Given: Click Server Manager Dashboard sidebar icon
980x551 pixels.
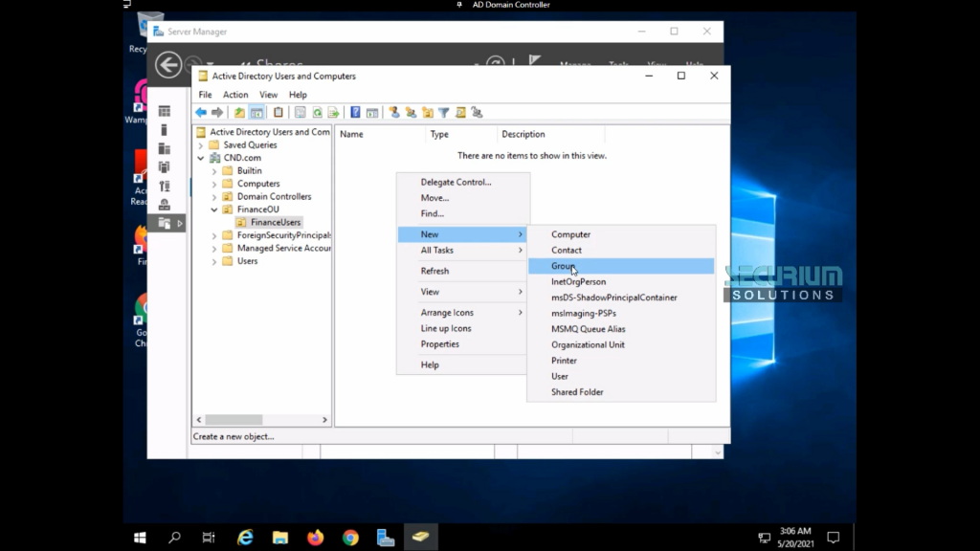Looking at the screenshot, I should (165, 111).
